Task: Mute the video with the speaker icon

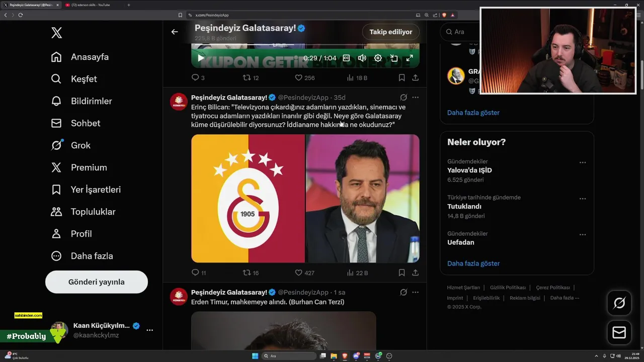Action: click(362, 58)
